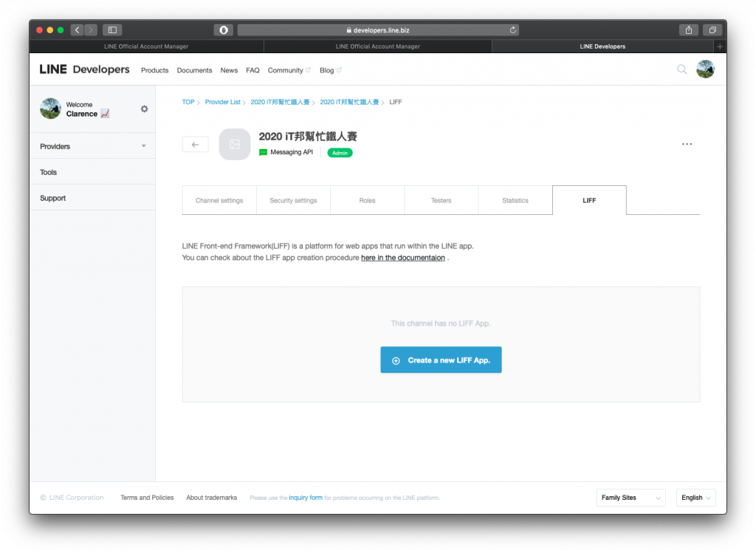
Task: Click the Safari back navigation arrow
Action: pyautogui.click(x=77, y=30)
